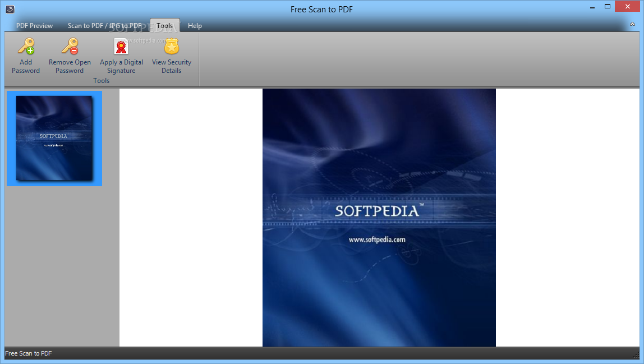
Task: Close the Free Scan to PDF window
Action: [627, 7]
